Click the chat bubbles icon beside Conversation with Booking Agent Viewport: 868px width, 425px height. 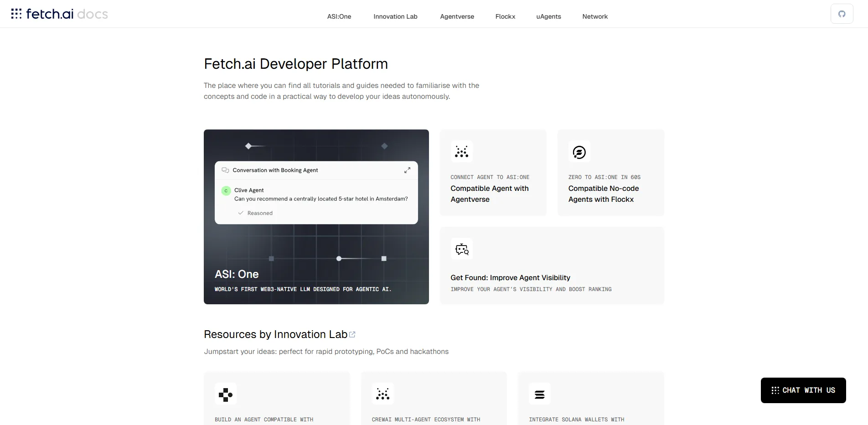point(225,170)
